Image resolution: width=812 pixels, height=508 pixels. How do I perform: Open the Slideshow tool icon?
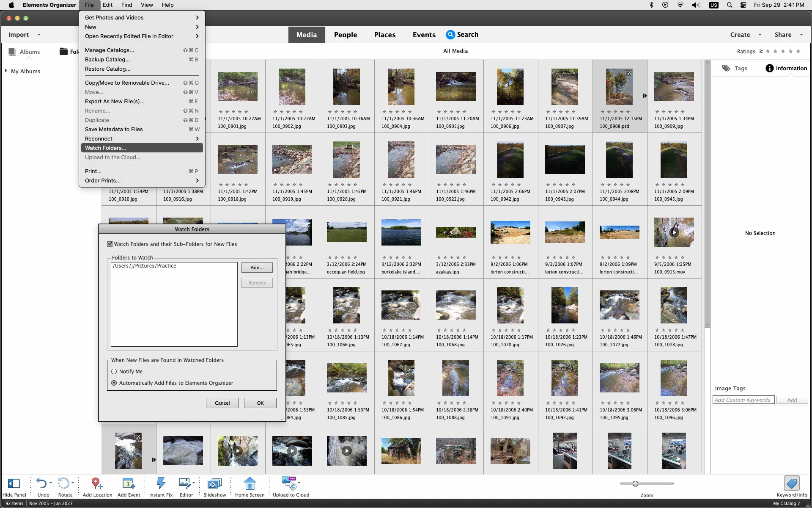tap(215, 483)
